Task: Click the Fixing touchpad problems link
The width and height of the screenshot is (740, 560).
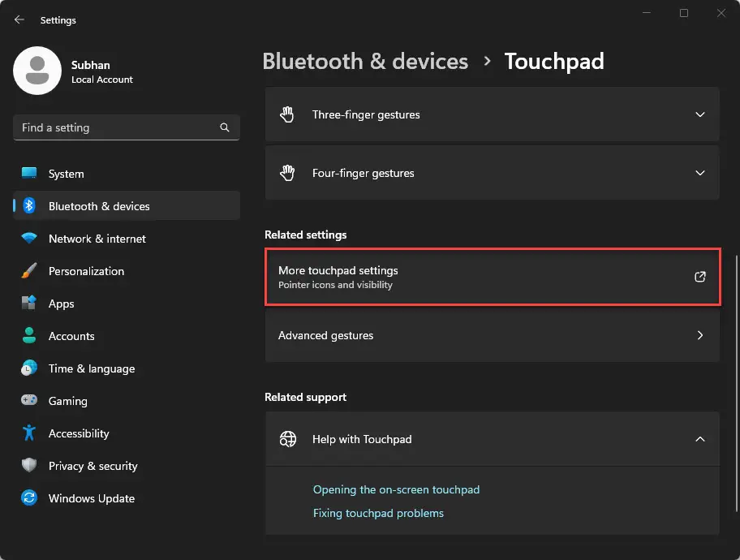Action: click(x=378, y=513)
